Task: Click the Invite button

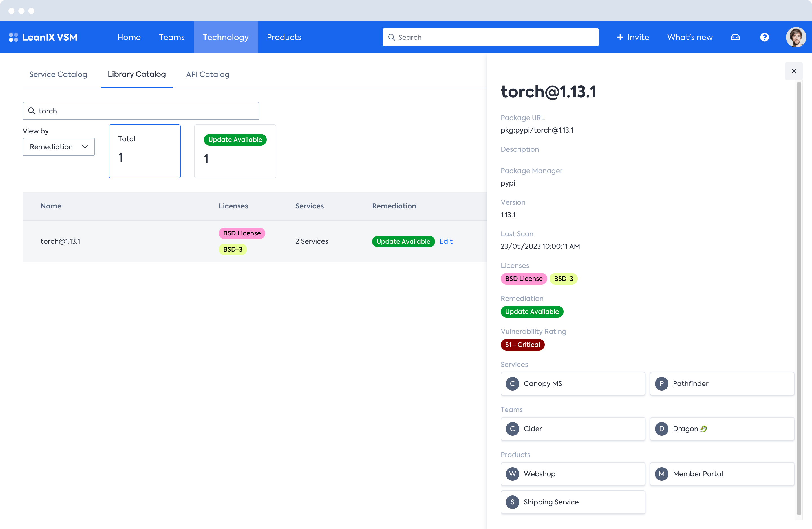Action: [x=633, y=37]
